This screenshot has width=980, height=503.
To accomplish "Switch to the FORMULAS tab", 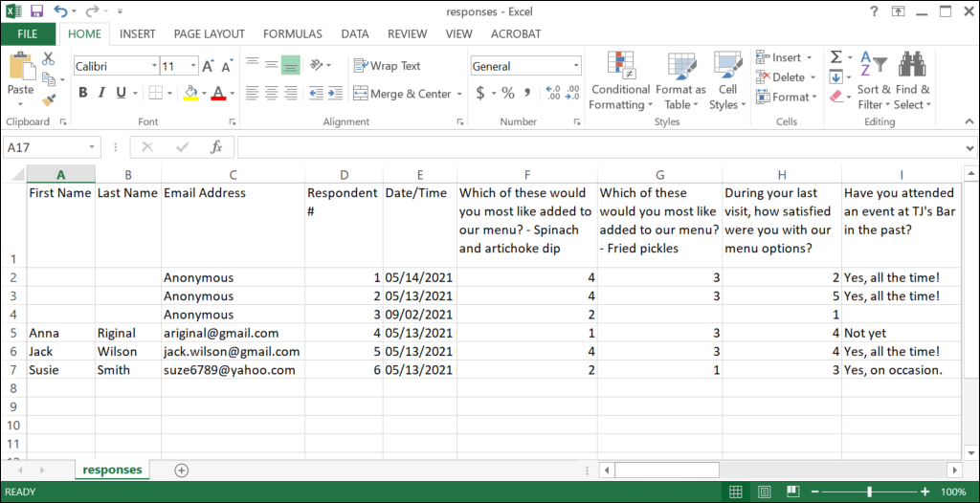I will click(293, 33).
